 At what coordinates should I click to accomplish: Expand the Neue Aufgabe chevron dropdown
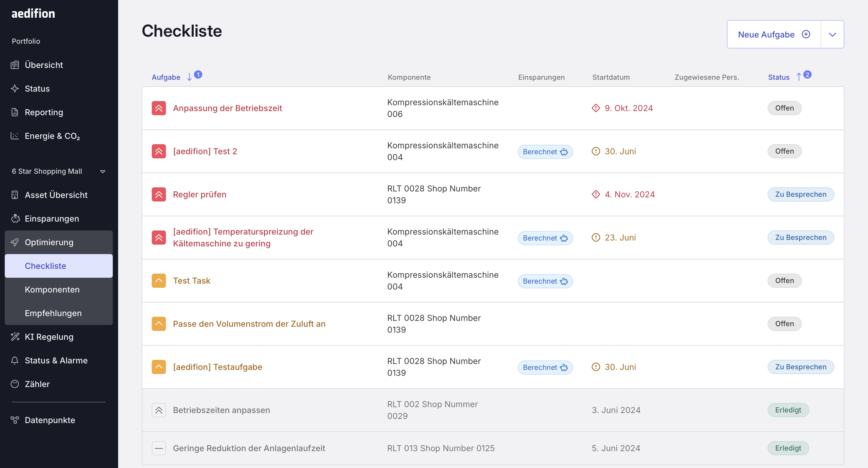832,34
